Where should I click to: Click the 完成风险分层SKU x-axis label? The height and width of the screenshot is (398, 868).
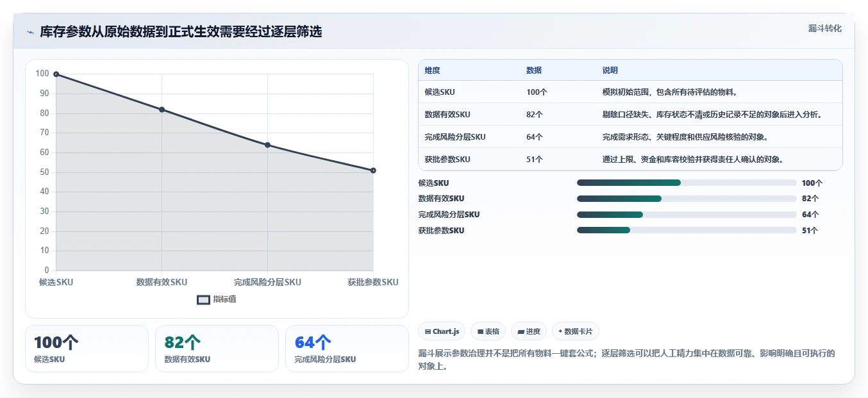(267, 282)
